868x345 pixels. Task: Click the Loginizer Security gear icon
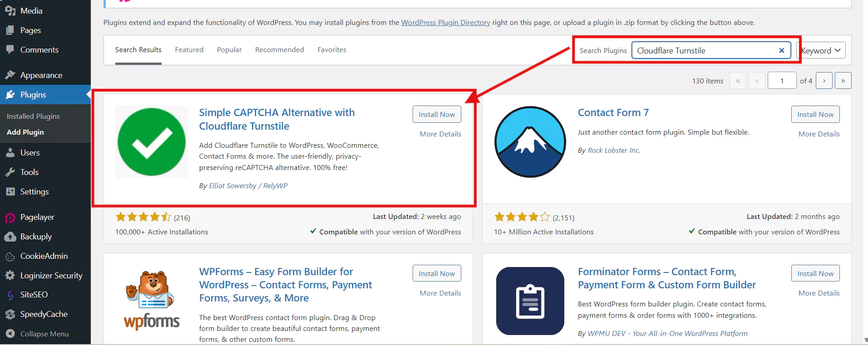[x=10, y=276]
